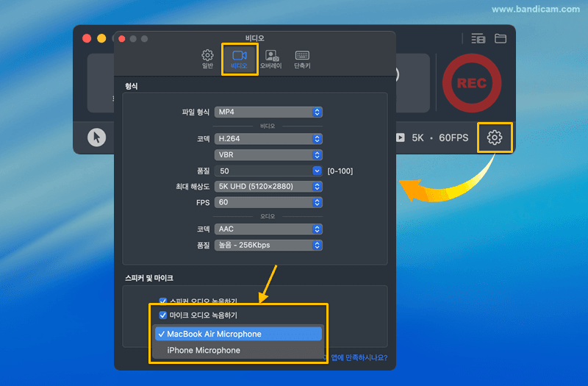The width and height of the screenshot is (588, 386).
Task: Open the H.264 video codec dropdown
Action: tap(268, 138)
